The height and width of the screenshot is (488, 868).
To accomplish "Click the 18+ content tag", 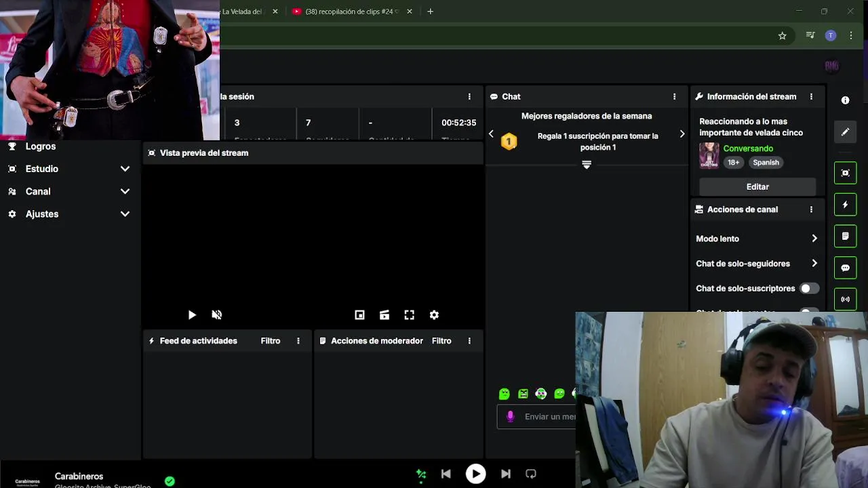I will point(734,163).
